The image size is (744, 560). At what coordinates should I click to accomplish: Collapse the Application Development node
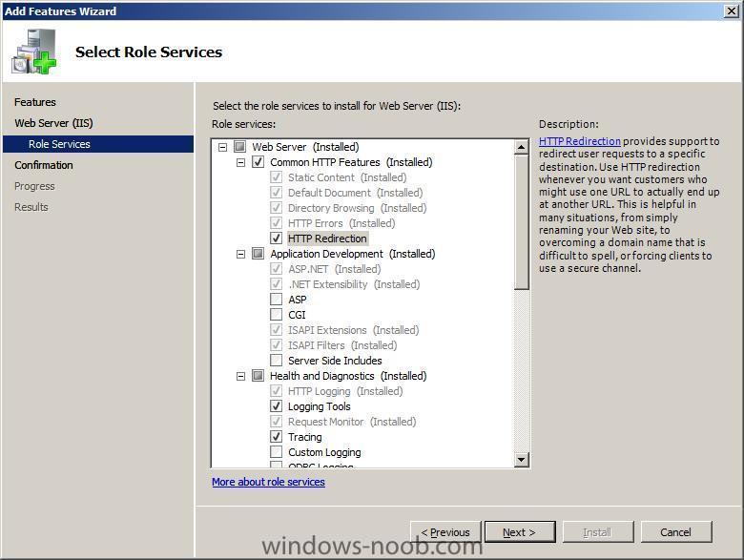pyautogui.click(x=240, y=254)
